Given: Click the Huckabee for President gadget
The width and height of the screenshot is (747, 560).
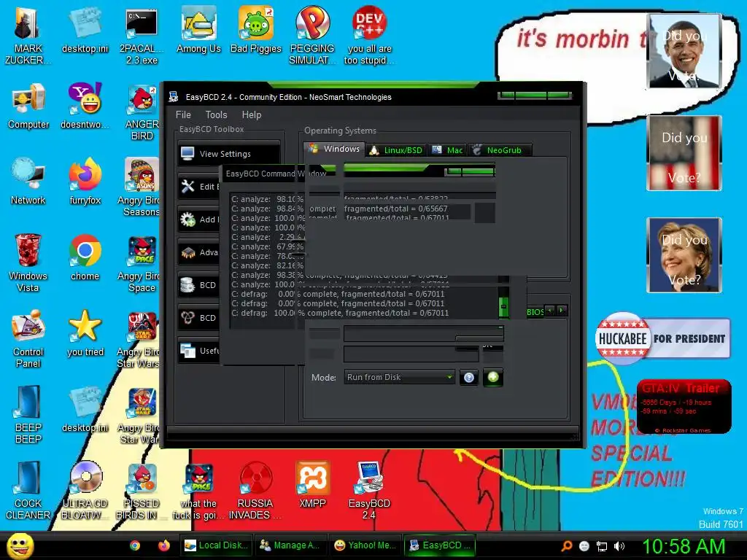Looking at the screenshot, I should coord(662,338).
